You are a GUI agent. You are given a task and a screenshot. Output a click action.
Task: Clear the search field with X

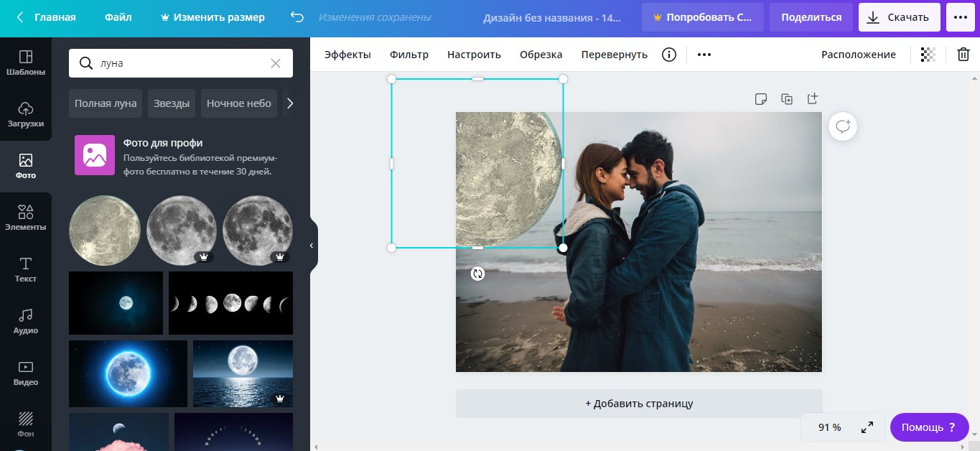pos(276,63)
